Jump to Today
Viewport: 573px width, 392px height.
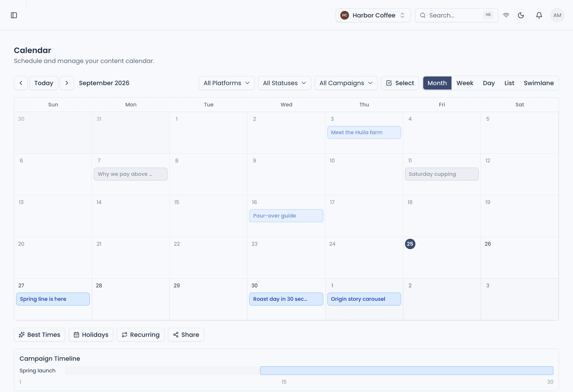click(44, 83)
